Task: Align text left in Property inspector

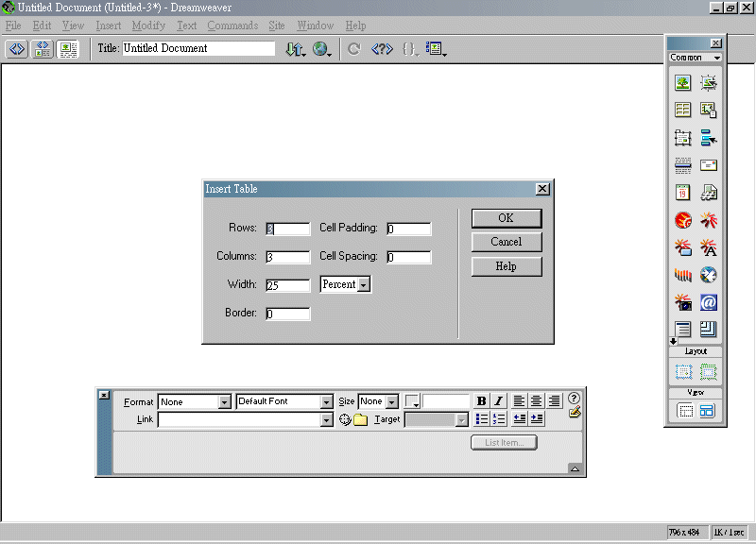Action: coord(519,400)
